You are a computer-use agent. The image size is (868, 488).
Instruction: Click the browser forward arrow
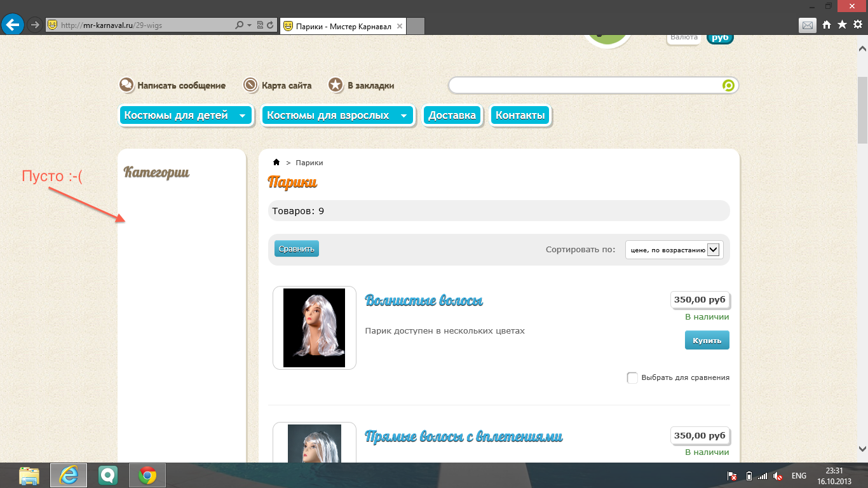[x=35, y=25]
